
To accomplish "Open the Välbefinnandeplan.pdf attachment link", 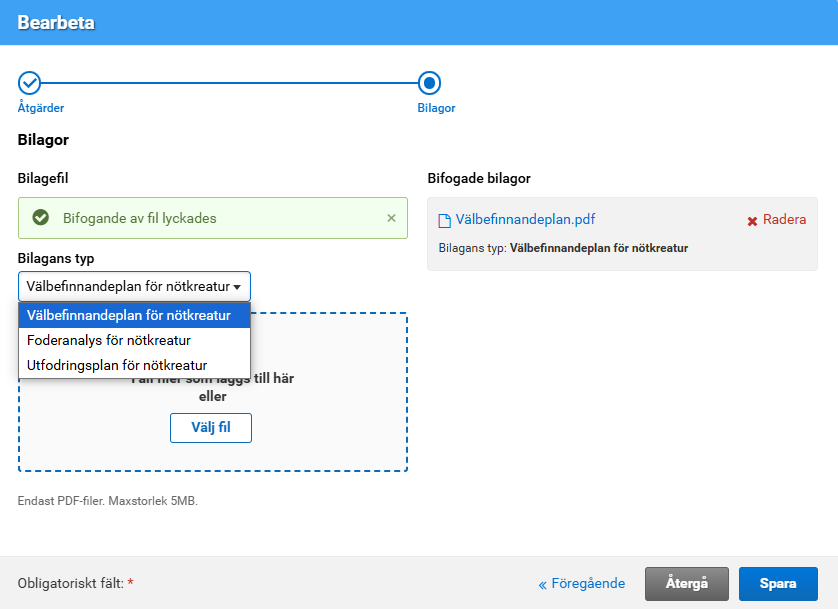I will pyautogui.click(x=525, y=220).
